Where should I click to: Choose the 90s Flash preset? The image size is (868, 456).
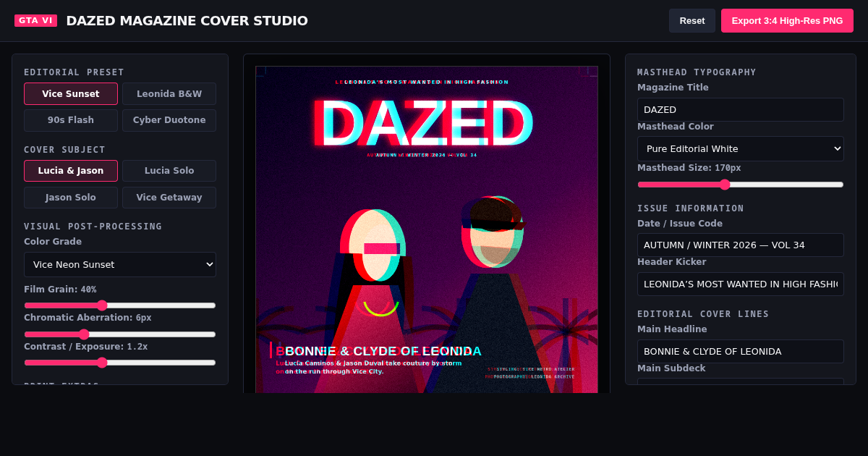pyautogui.click(x=71, y=120)
